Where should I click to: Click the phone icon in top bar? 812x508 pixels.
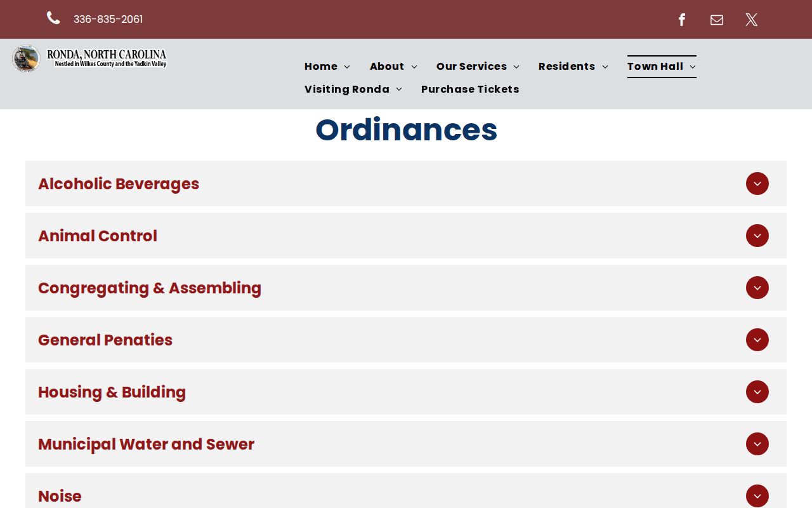[x=53, y=18]
